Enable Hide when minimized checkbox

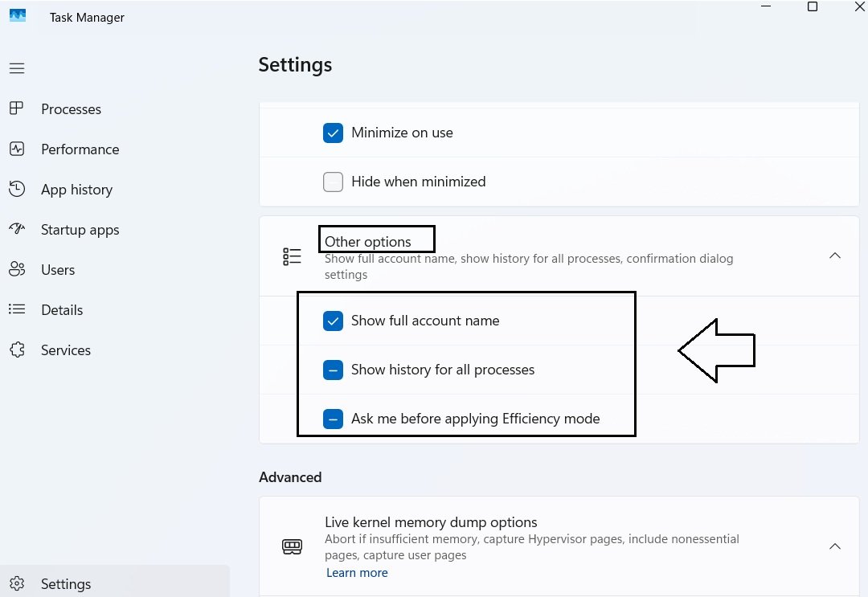click(333, 182)
